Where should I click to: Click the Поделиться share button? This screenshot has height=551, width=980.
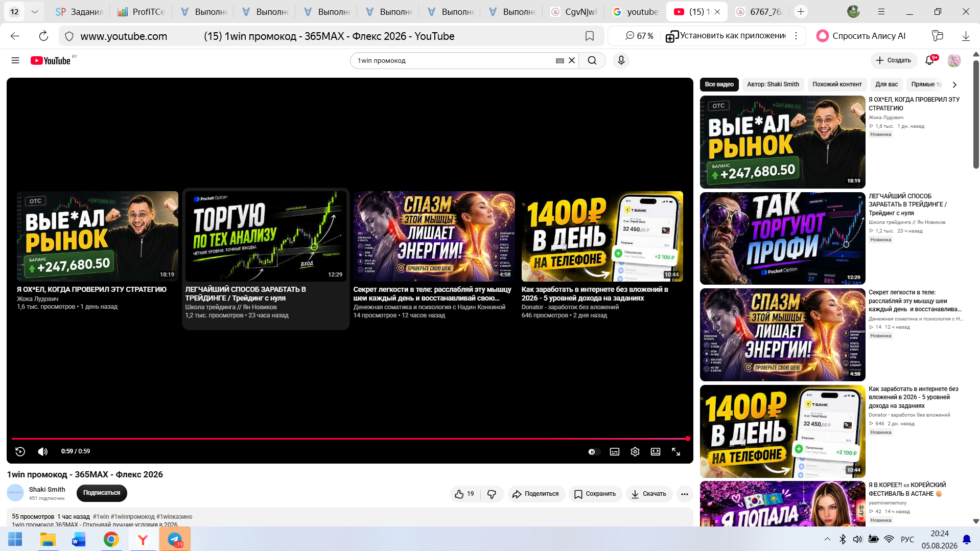[x=536, y=494]
